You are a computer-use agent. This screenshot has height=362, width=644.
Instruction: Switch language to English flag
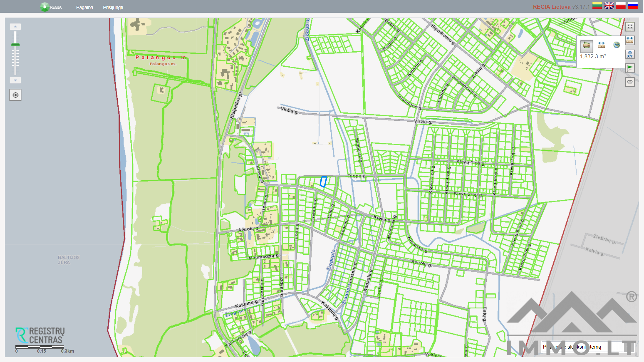pyautogui.click(x=609, y=5)
